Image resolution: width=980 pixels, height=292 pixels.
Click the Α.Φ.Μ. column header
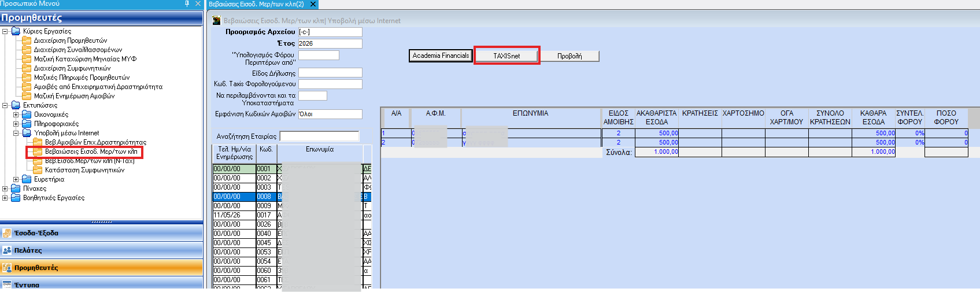[436, 117]
